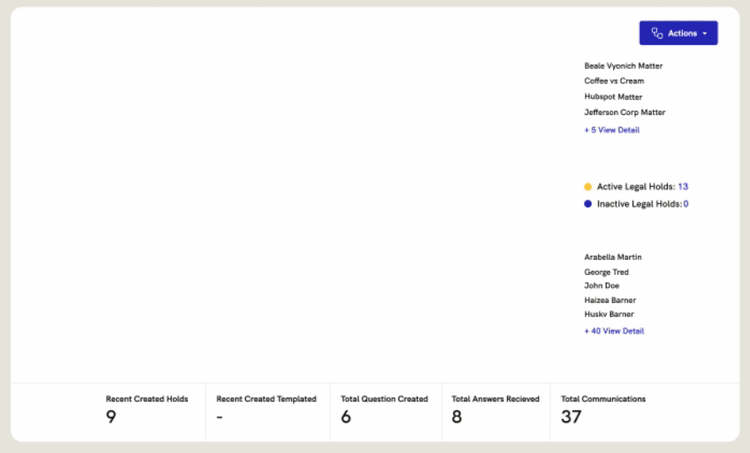Click the Total Communications value 37
This screenshot has height=453, width=750.
click(x=571, y=417)
